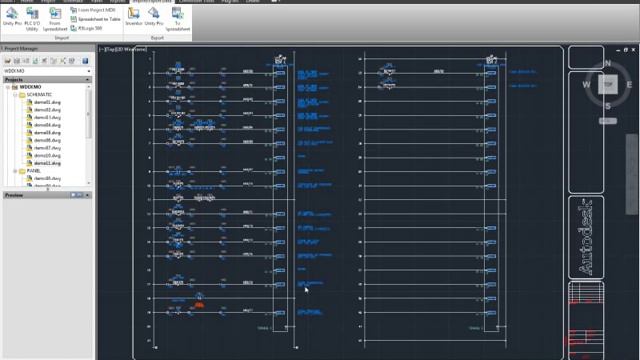
Task: Collapse the Projects section header arrow
Action: [x=87, y=80]
